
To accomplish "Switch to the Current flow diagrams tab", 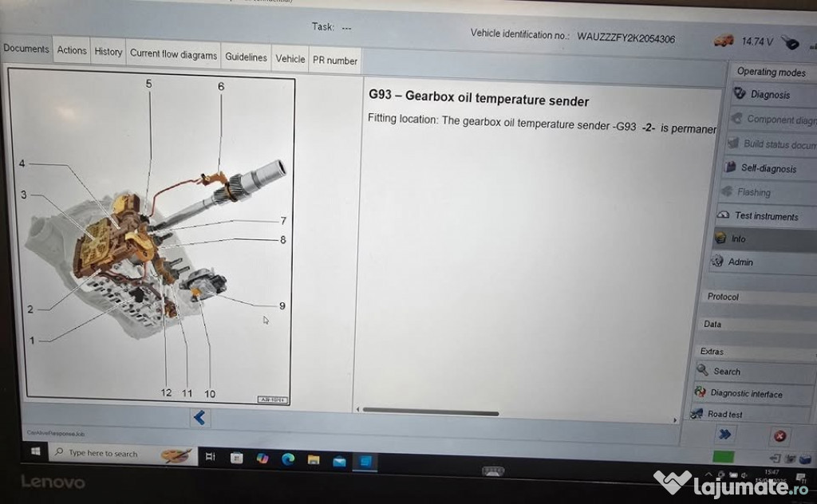I will coord(173,55).
